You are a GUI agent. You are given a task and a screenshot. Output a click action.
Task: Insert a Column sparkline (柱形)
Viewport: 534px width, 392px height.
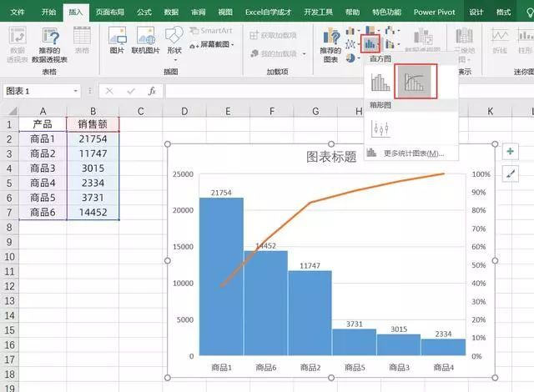point(525,41)
